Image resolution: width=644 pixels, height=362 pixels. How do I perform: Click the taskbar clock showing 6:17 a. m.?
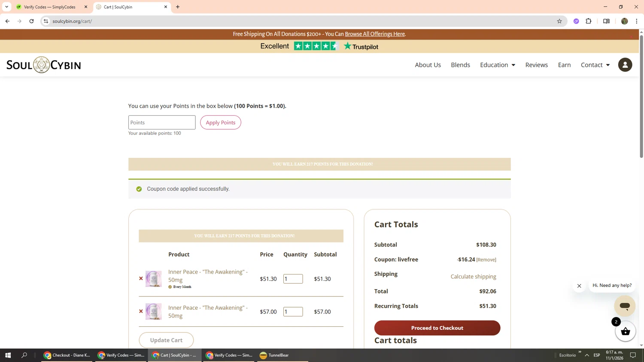[614, 355]
